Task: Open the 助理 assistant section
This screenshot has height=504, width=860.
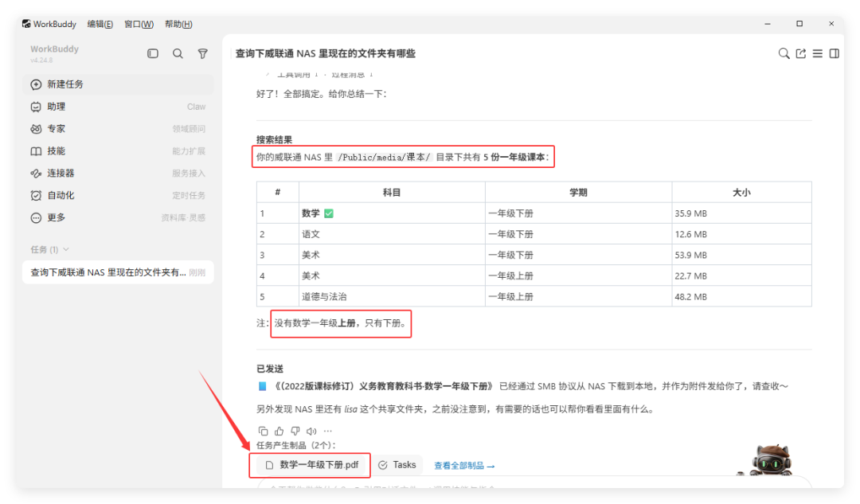Action: pyautogui.click(x=118, y=107)
